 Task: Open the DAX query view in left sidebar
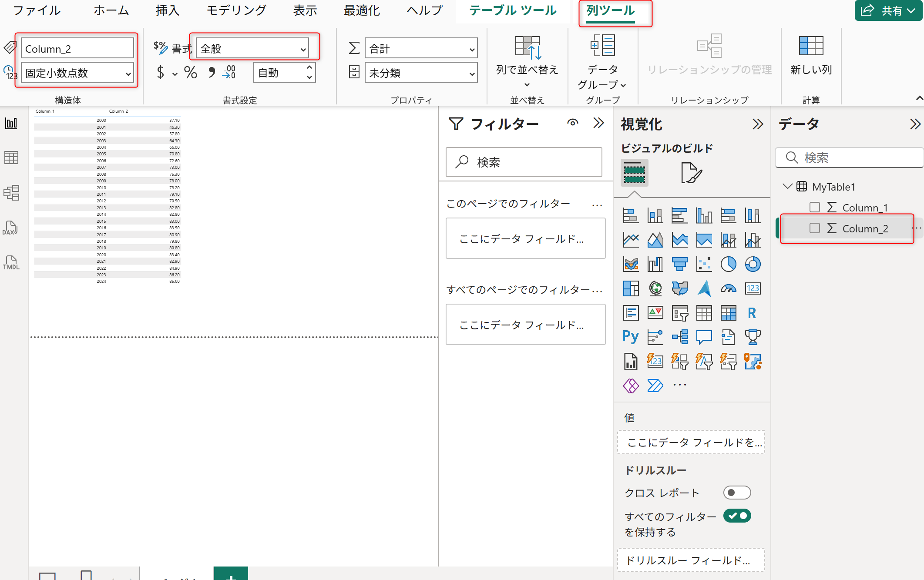tap(11, 228)
